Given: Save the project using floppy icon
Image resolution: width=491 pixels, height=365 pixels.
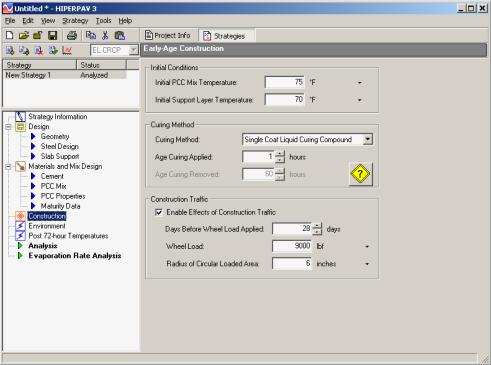Looking at the screenshot, I should click(x=52, y=35).
